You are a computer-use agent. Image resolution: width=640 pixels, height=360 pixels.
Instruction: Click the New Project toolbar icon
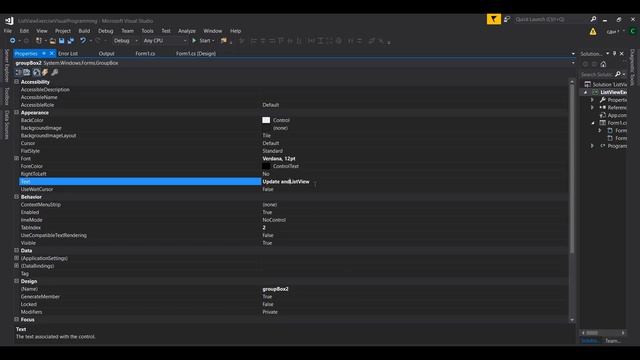(39, 41)
